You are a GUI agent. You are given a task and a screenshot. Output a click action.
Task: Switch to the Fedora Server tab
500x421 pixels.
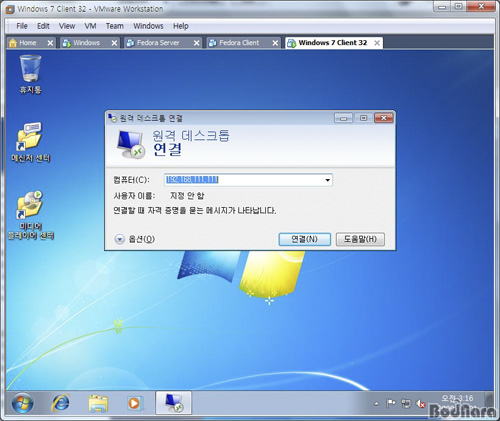tap(158, 43)
